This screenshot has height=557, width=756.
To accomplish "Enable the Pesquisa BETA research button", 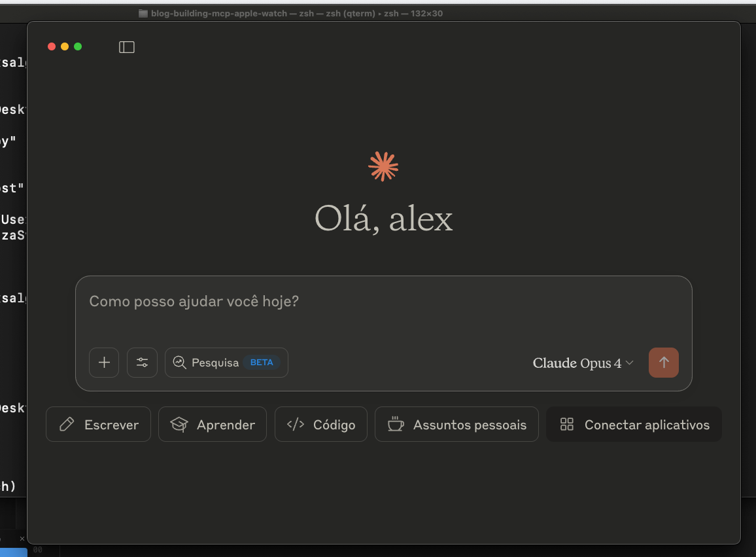I will (x=227, y=363).
